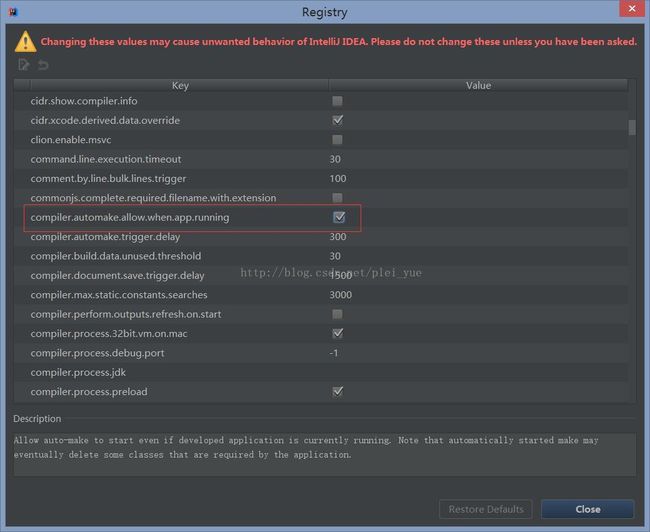Select the comment.by.line.bulk.lines.trigger key
This screenshot has height=532, width=650.
[x=108, y=179]
